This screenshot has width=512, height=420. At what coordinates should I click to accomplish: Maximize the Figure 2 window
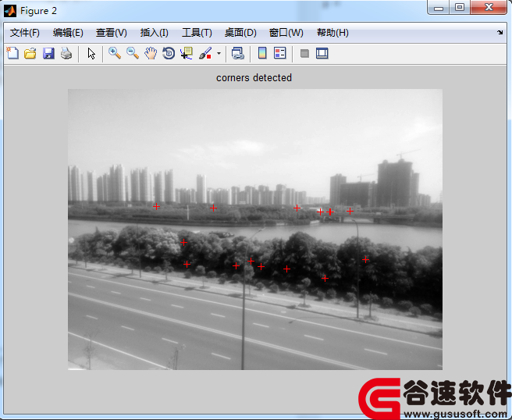[x=460, y=8]
